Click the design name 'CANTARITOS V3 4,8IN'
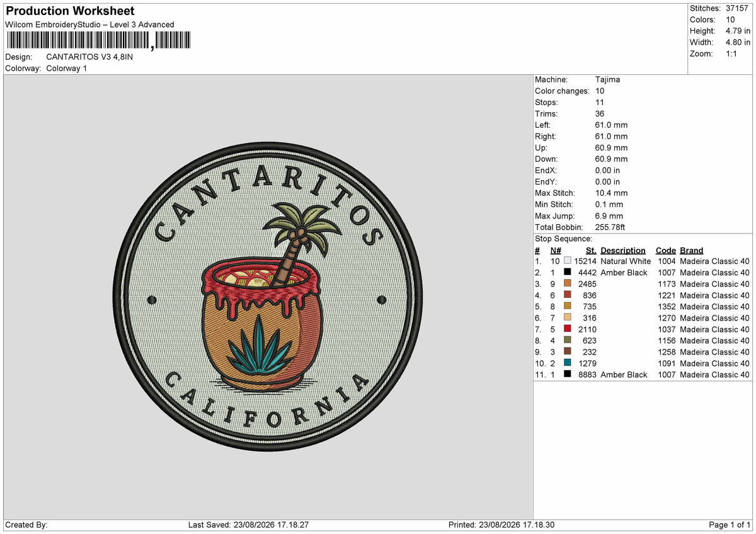This screenshot has width=756, height=534. tap(89, 57)
